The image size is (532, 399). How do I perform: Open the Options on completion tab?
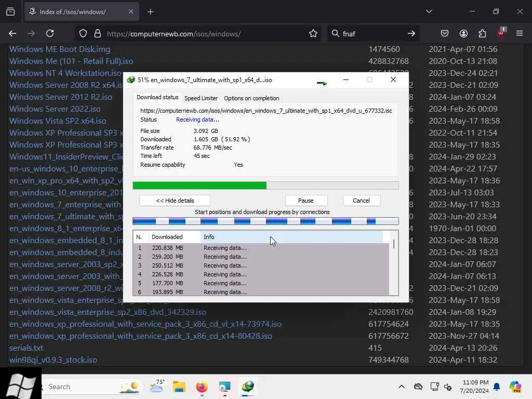point(251,98)
